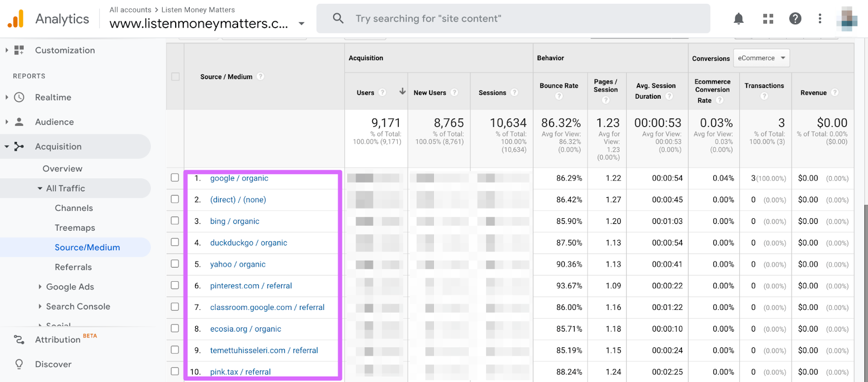Open the Treemaps report
868x382 pixels.
point(75,228)
